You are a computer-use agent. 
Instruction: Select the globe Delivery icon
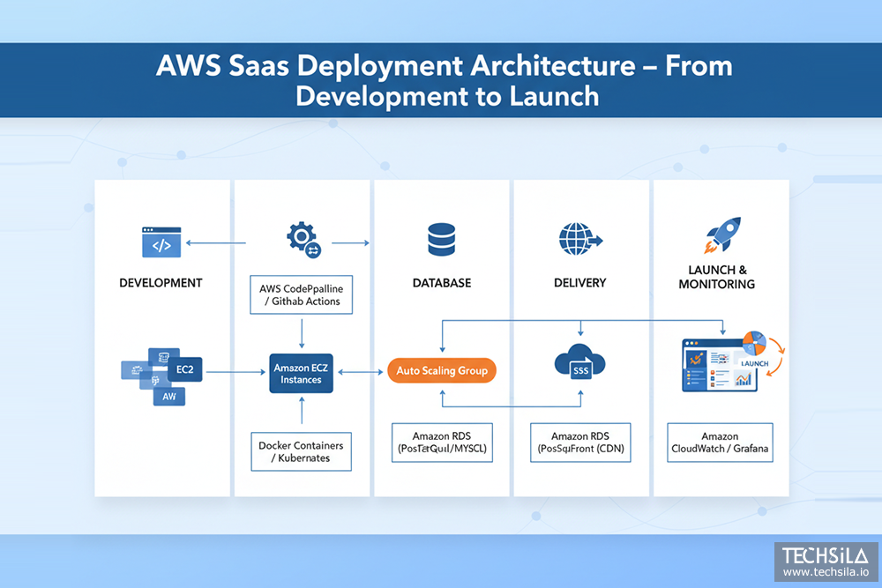pos(579,240)
